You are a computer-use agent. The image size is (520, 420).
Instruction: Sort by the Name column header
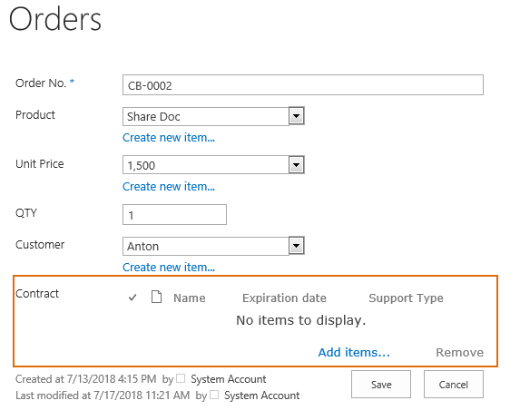190,298
